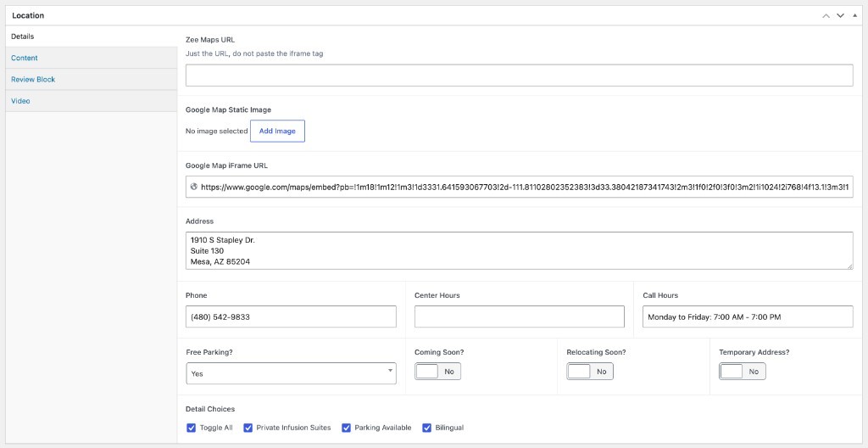
Task: Move Location panel down with arrow icon
Action: 840,15
